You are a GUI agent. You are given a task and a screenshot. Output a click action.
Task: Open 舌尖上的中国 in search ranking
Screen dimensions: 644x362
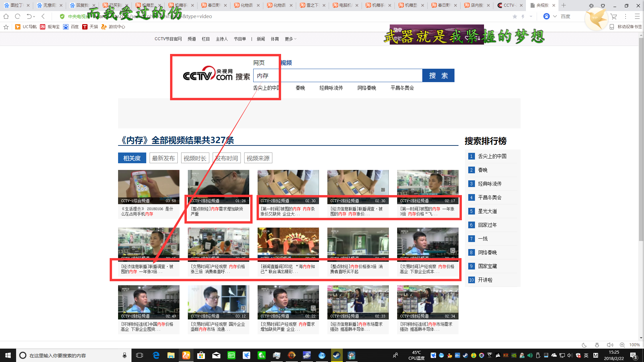point(492,156)
